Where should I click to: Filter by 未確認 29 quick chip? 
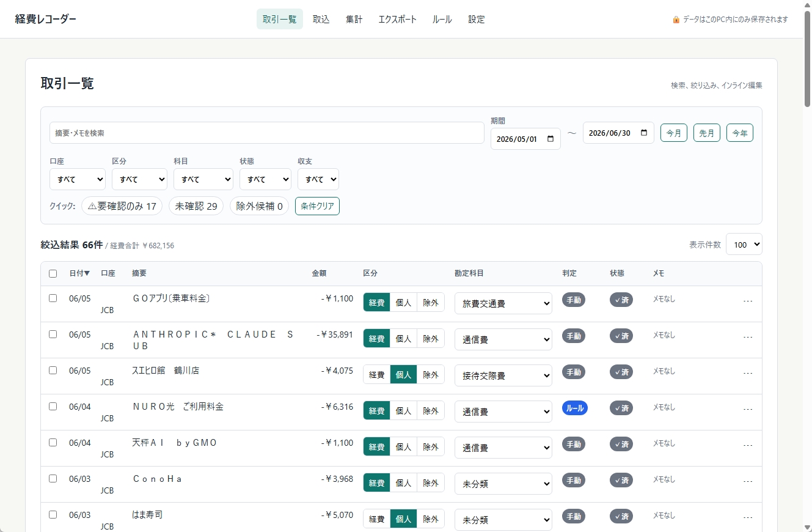click(196, 206)
